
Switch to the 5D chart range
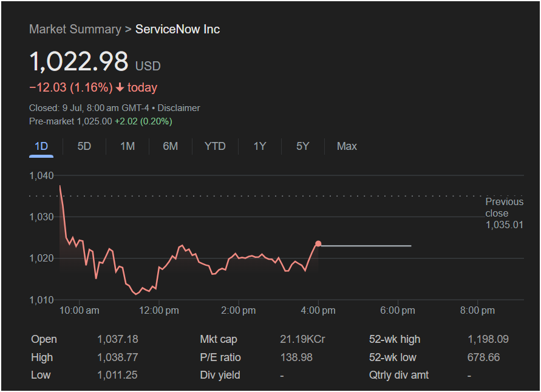coord(84,146)
